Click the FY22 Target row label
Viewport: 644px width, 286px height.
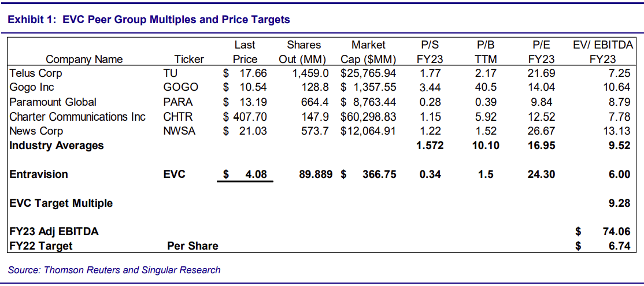pyautogui.click(x=41, y=246)
